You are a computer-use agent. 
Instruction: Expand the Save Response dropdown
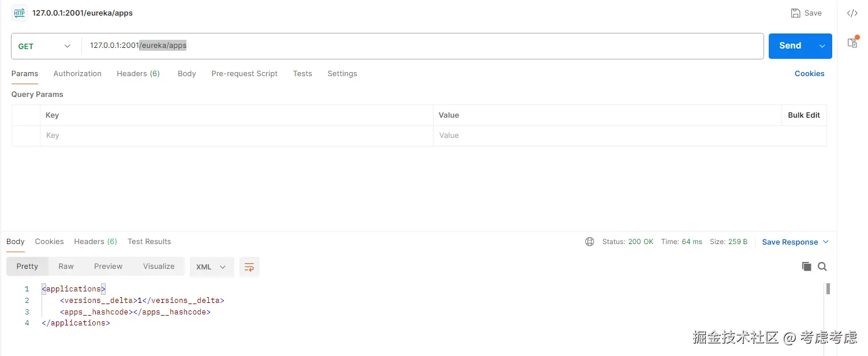tap(825, 242)
